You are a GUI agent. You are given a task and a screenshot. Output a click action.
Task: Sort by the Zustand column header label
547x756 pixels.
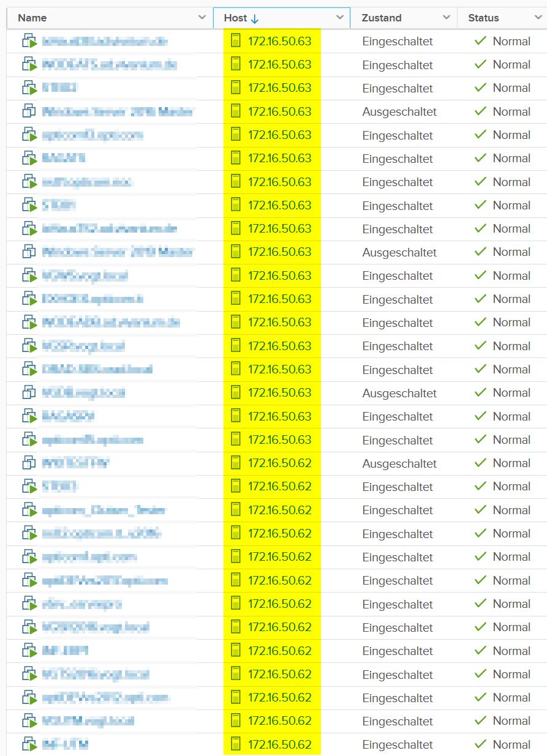(382, 18)
